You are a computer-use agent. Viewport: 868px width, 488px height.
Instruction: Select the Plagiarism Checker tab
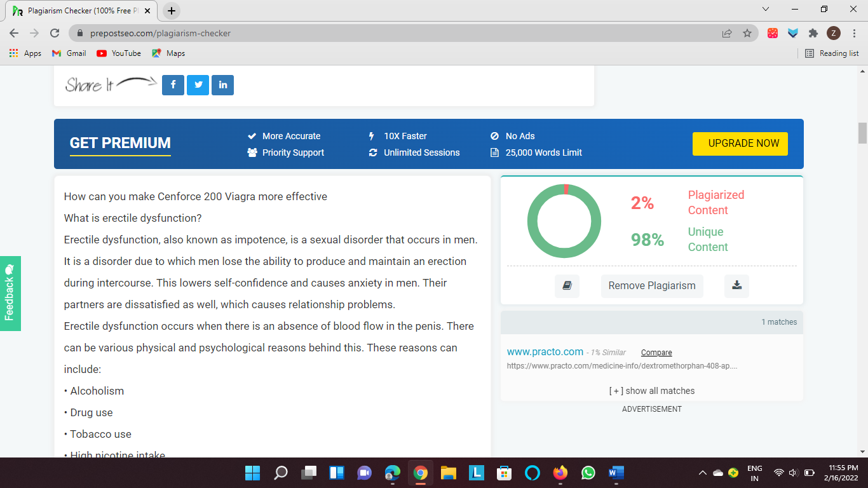click(81, 11)
